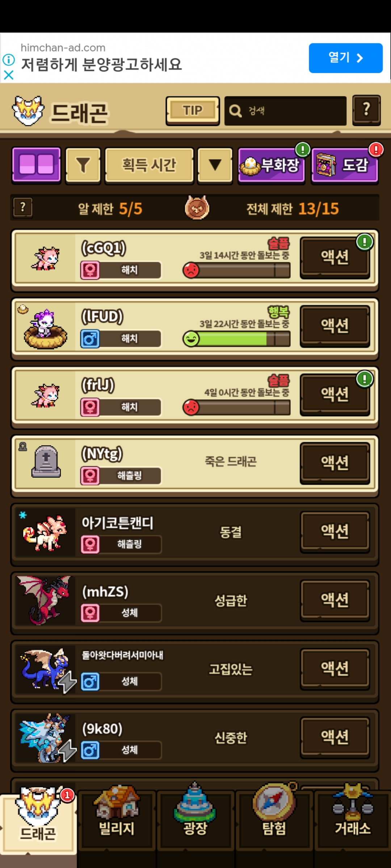Image resolution: width=391 pixels, height=868 pixels.
Task: Select the gravestone of dead dragon (NYtg)
Action: coord(46,461)
